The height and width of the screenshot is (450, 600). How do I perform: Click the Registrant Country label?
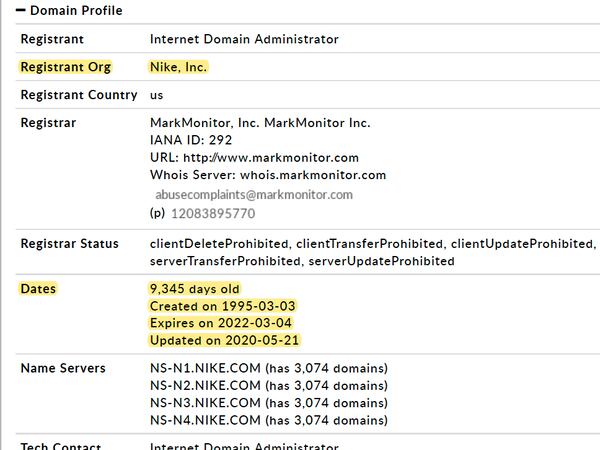(79, 95)
